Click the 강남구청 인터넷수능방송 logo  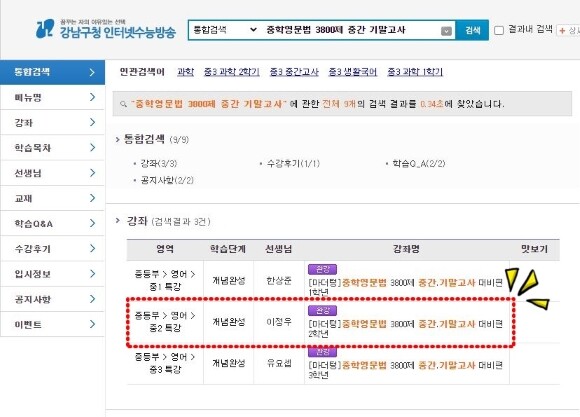[106, 29]
